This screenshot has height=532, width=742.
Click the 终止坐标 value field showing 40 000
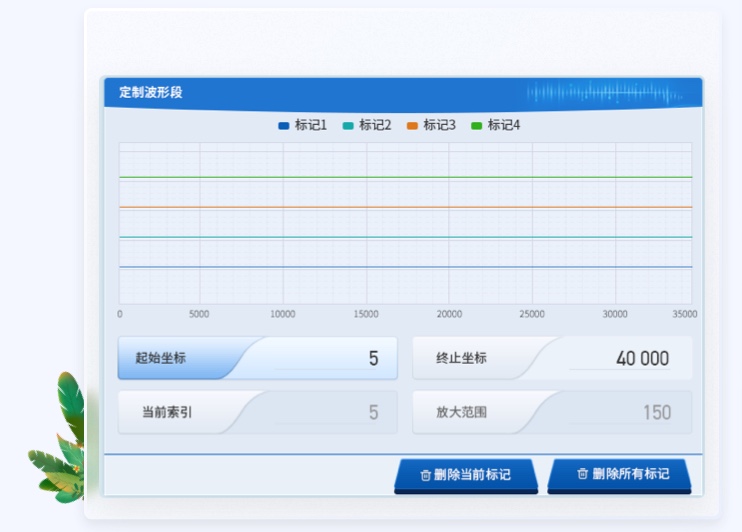pyautogui.click(x=620, y=358)
